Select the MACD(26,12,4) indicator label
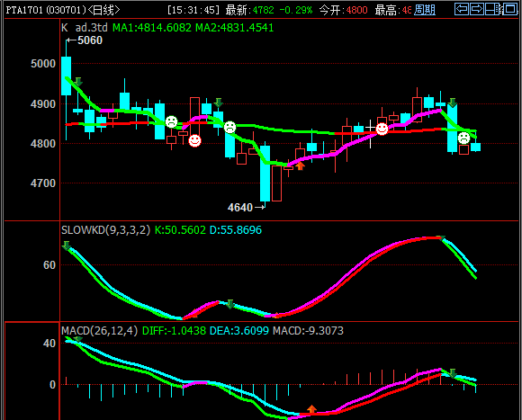This screenshot has width=522, height=420. click(x=99, y=331)
